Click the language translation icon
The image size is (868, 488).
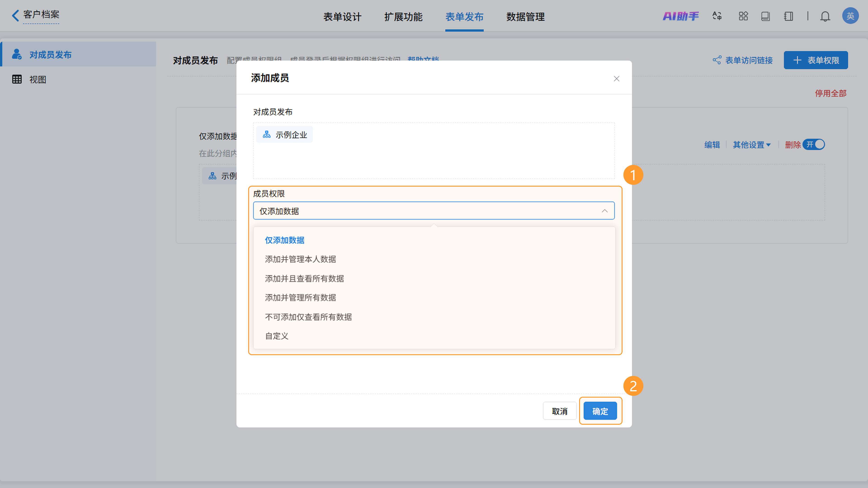point(717,16)
